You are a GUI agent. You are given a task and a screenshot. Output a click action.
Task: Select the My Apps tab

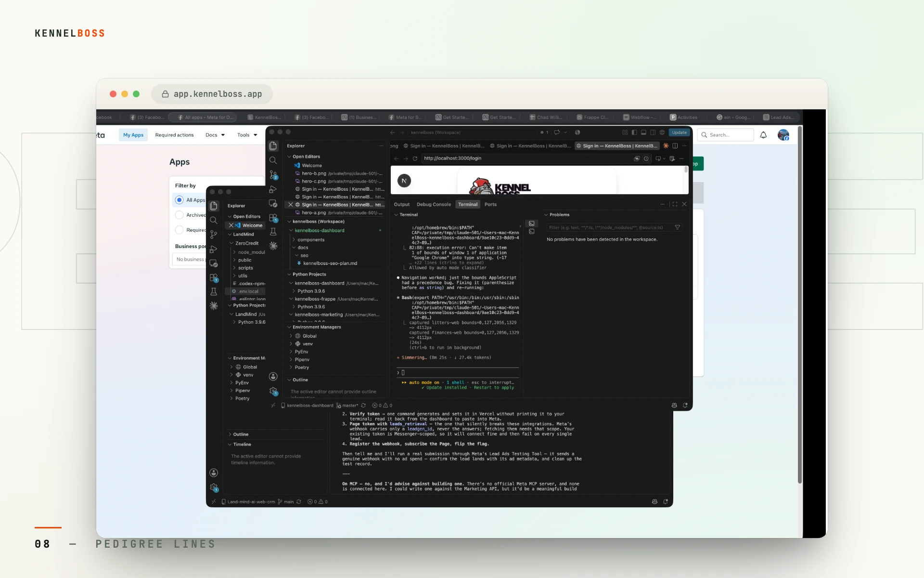[x=133, y=135]
